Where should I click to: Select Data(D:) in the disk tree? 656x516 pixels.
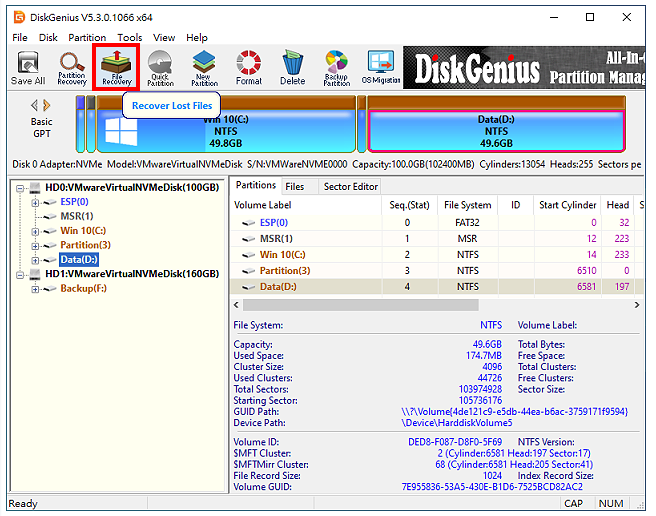click(x=79, y=259)
